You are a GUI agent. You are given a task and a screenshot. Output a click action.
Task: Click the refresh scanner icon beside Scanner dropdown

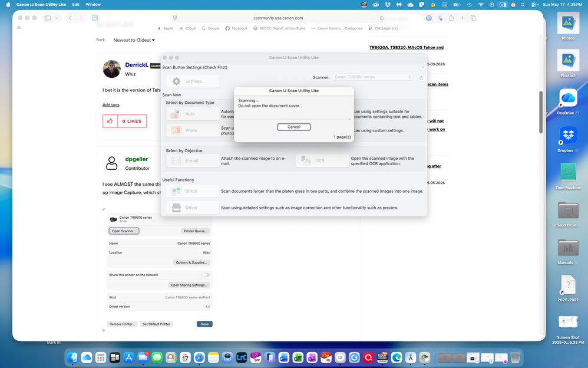click(x=421, y=78)
